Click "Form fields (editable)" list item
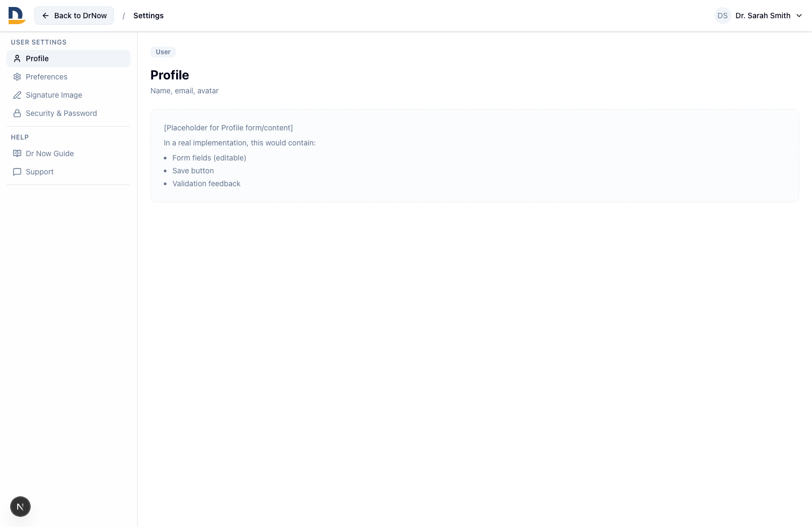 (x=209, y=158)
